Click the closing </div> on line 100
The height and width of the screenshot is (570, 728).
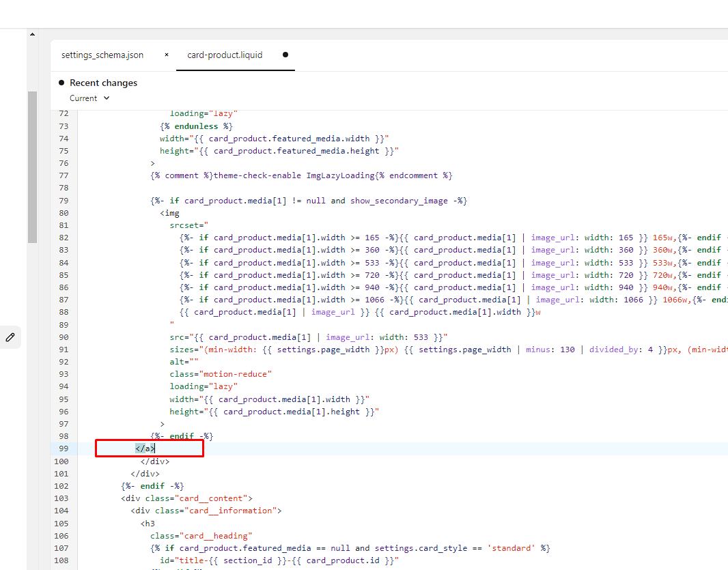click(155, 461)
